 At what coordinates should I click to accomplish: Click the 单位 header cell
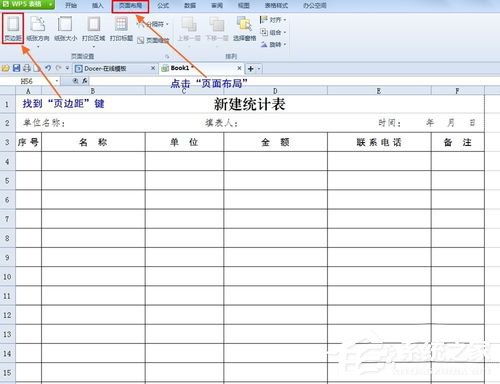tap(184, 142)
